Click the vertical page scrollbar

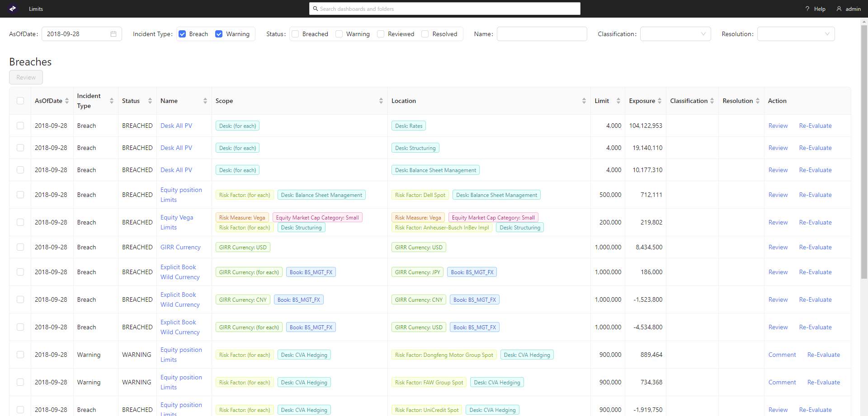[x=864, y=151]
